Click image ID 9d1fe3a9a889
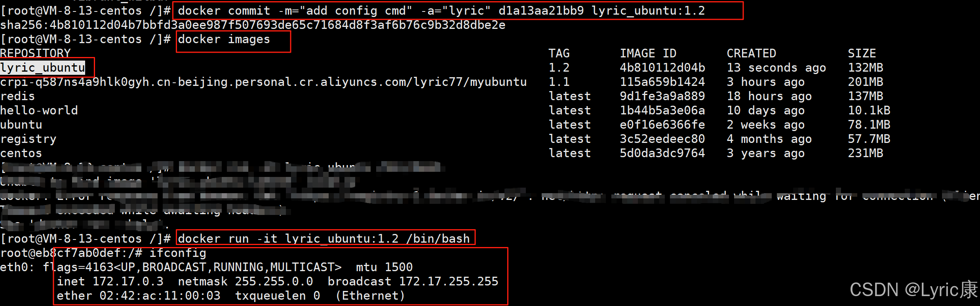The height and width of the screenshot is (306, 980). click(662, 96)
